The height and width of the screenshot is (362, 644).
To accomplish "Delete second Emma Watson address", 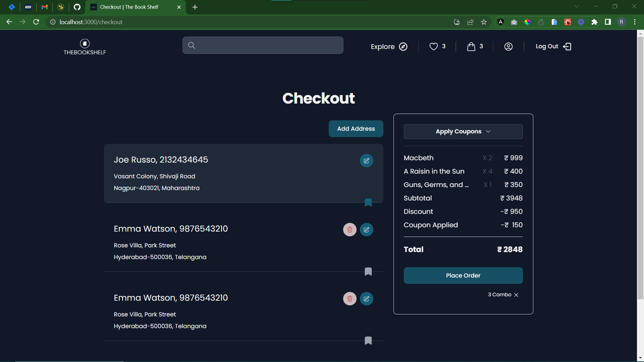I will click(x=350, y=299).
